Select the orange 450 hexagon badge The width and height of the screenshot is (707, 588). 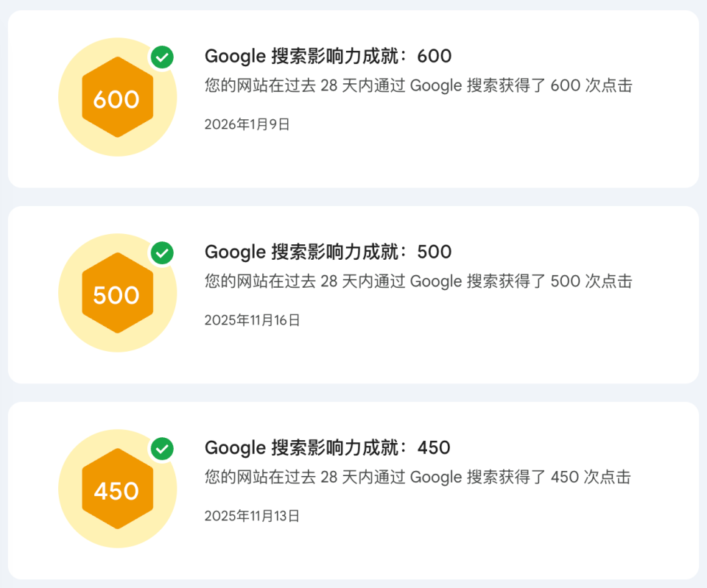pos(117,489)
